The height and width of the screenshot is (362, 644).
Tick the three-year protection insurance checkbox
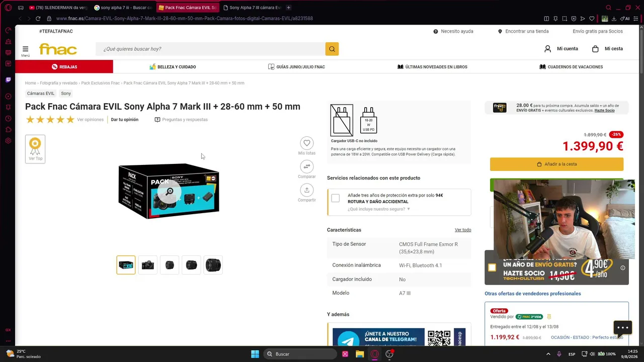pos(336,198)
